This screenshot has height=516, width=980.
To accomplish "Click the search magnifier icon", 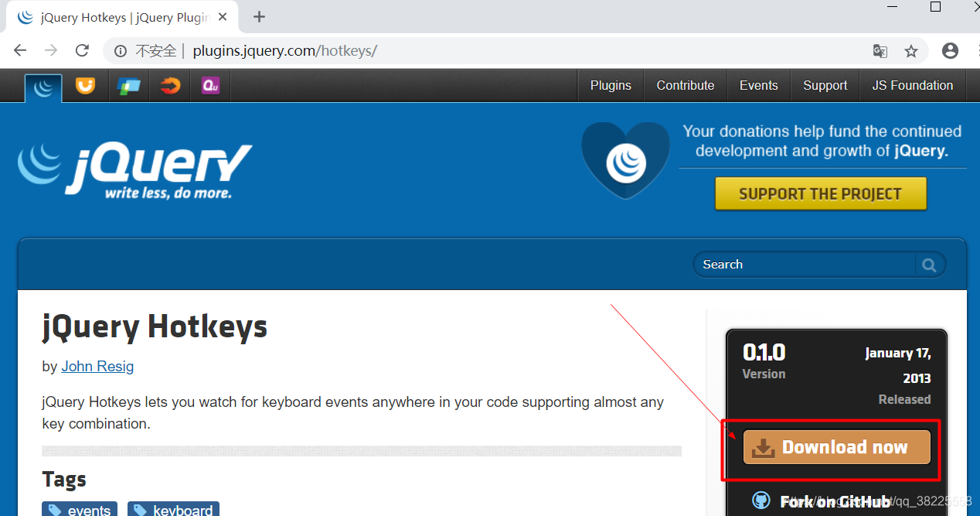I will coord(928,264).
